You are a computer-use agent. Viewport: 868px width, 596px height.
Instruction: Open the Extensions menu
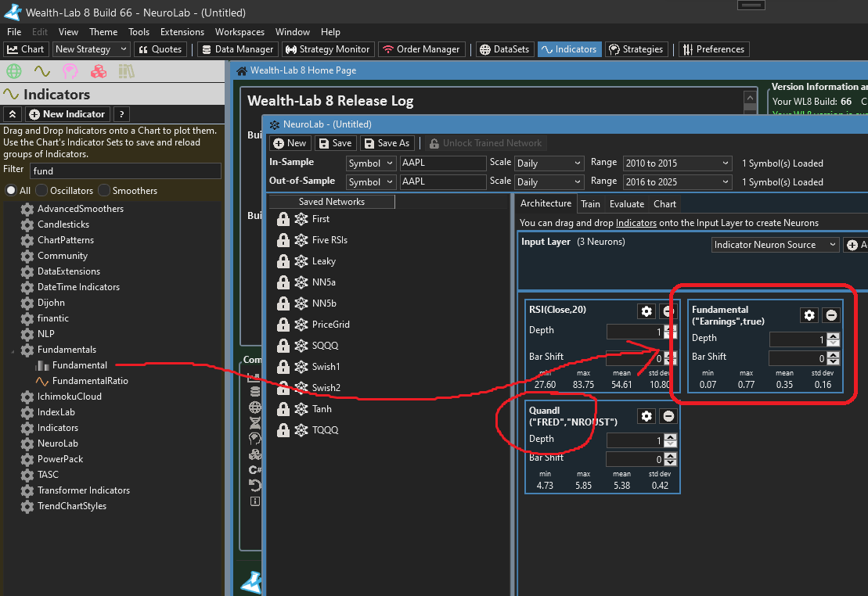(x=182, y=32)
